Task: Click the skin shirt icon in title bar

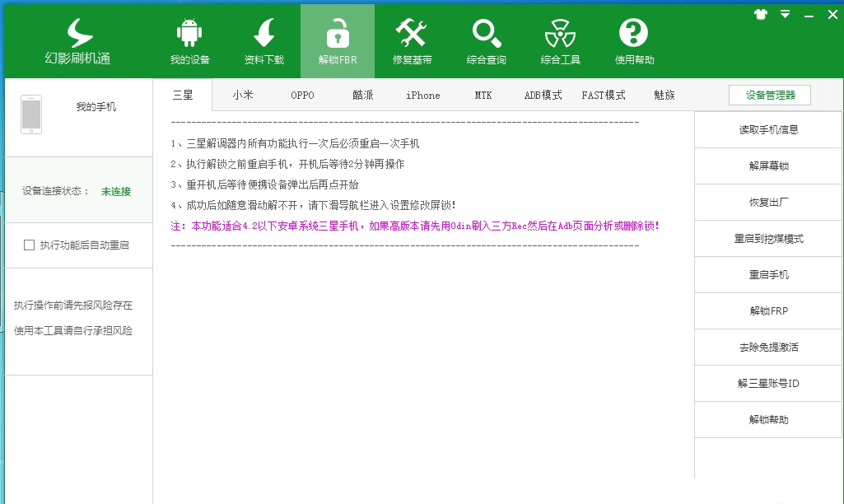Action: coord(761,15)
